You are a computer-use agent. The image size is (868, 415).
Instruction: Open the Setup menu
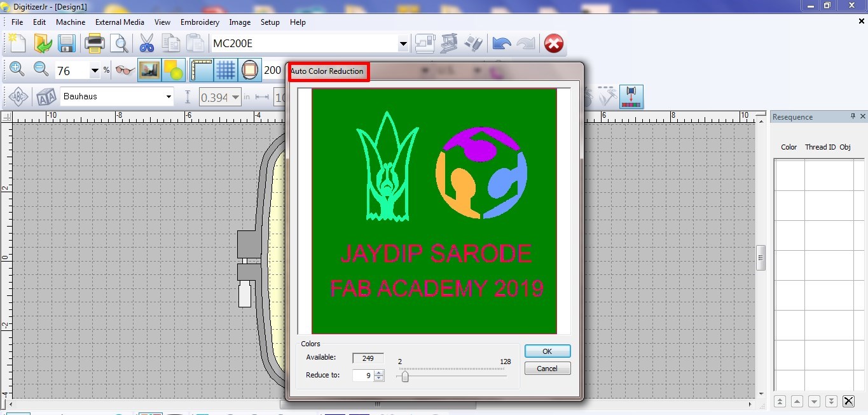(270, 22)
